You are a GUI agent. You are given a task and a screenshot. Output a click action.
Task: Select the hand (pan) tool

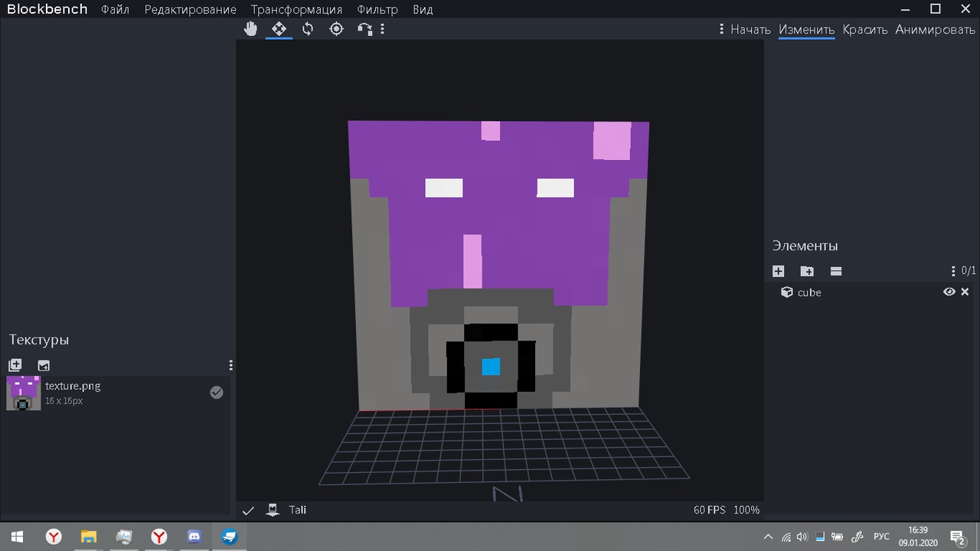click(x=250, y=29)
